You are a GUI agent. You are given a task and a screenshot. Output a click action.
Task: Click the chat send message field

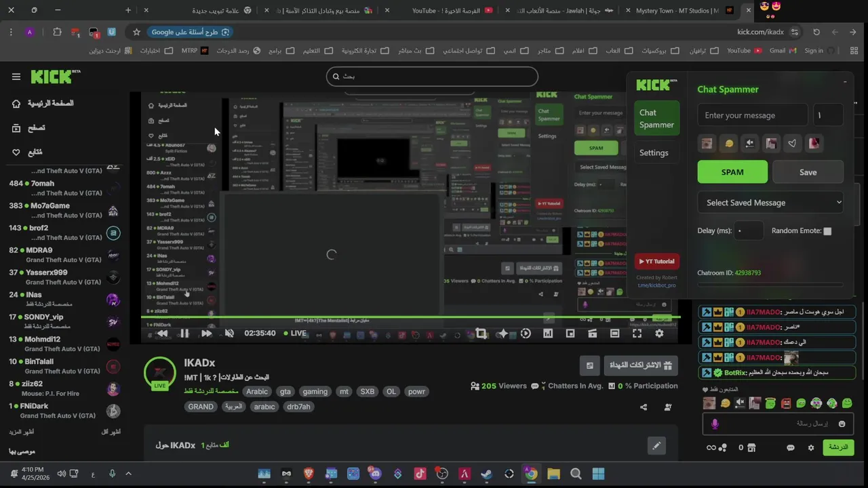(776, 424)
